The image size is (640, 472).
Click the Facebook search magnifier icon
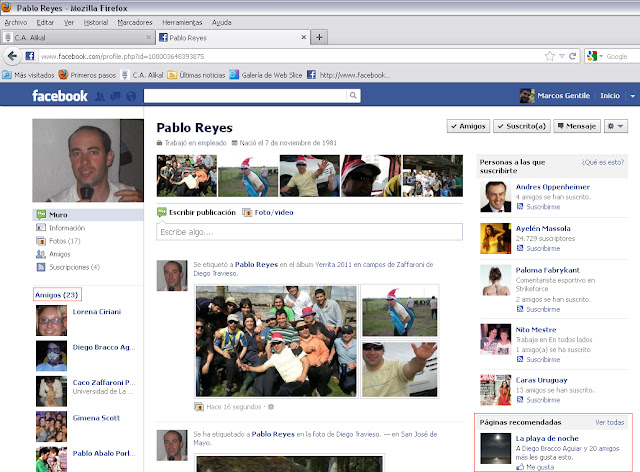[353, 96]
